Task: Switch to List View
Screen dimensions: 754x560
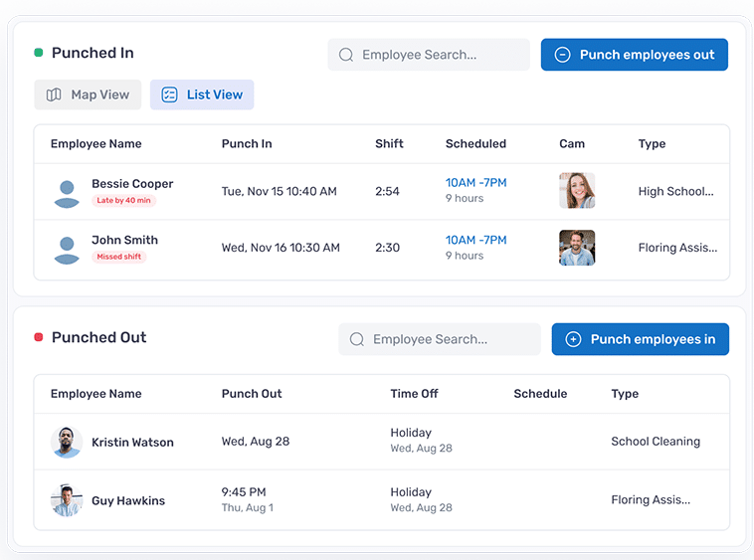Action: click(x=202, y=94)
